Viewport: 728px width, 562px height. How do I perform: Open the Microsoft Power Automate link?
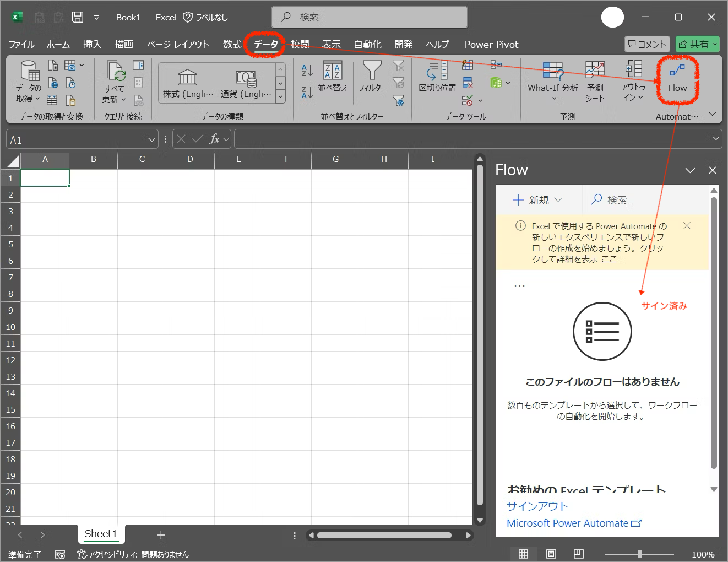click(574, 523)
